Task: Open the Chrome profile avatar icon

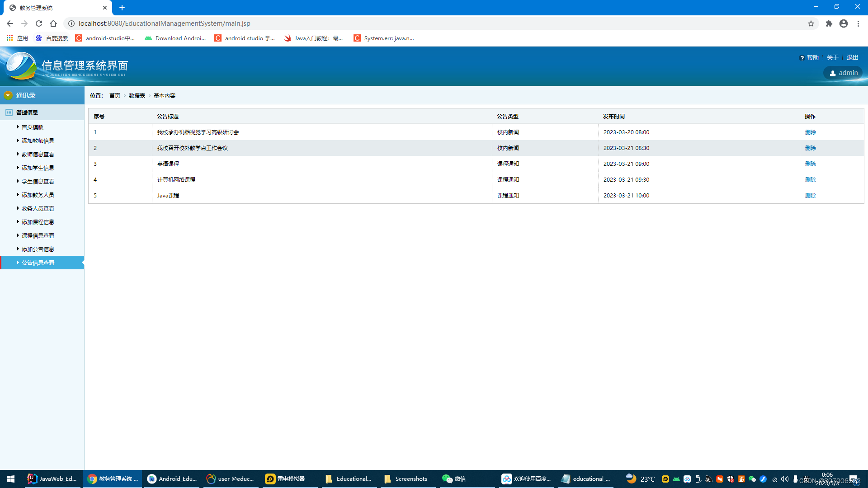Action: [844, 23]
